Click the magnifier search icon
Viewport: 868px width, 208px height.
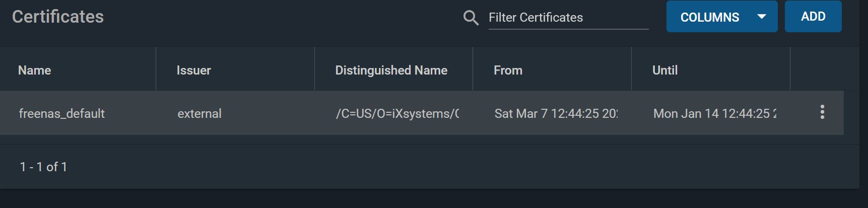tap(471, 18)
